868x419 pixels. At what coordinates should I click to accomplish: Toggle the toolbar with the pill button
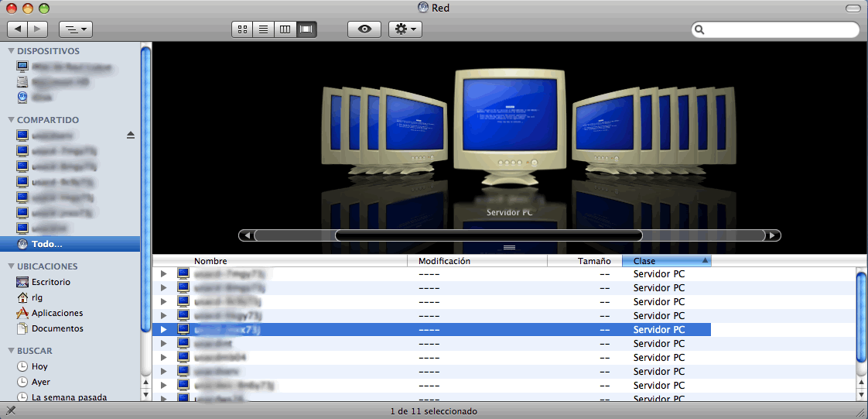[x=853, y=8]
